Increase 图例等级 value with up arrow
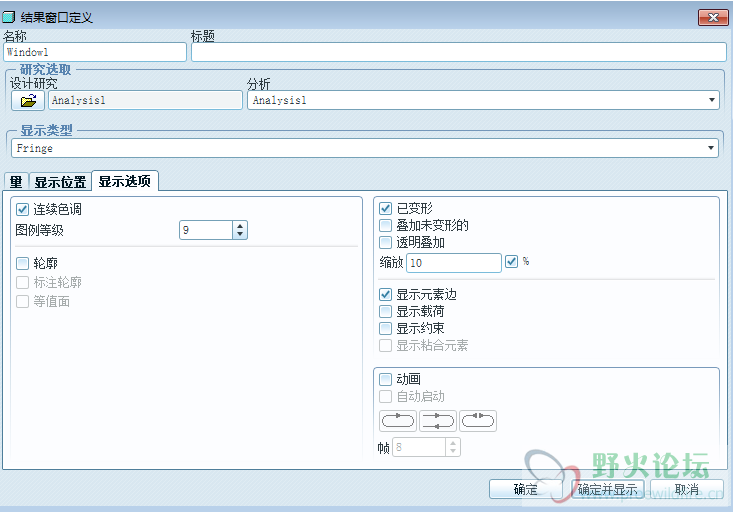This screenshot has height=512, width=733. pyautogui.click(x=240, y=226)
